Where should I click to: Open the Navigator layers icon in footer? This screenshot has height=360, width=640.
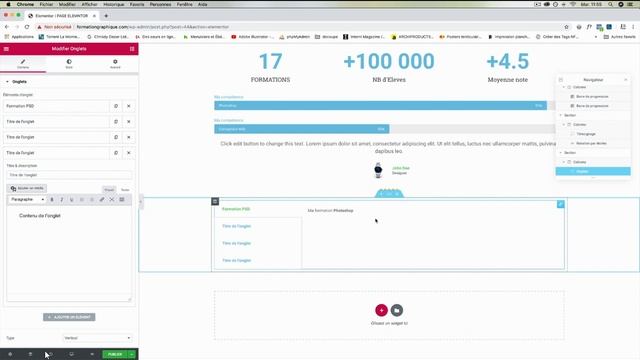click(x=30, y=354)
